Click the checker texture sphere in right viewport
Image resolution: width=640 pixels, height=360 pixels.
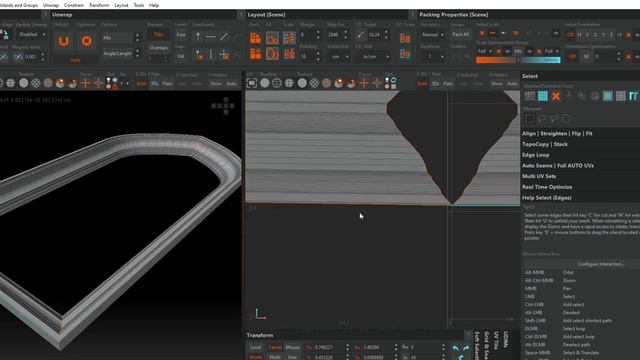tap(314, 83)
